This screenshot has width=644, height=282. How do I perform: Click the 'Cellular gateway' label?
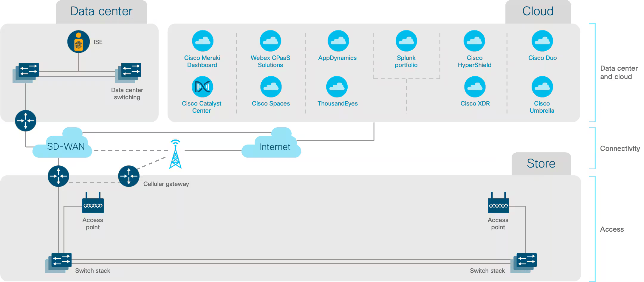166,184
